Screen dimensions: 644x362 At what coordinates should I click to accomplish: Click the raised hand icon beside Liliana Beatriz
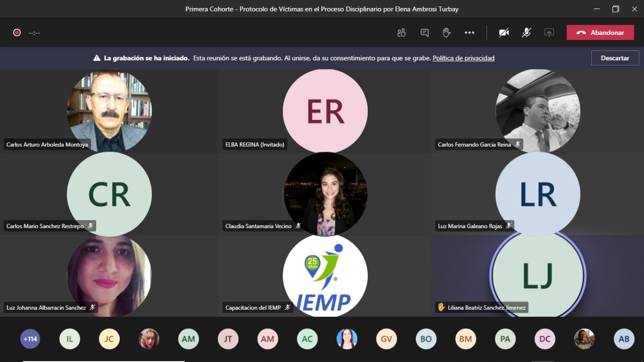pyautogui.click(x=441, y=307)
